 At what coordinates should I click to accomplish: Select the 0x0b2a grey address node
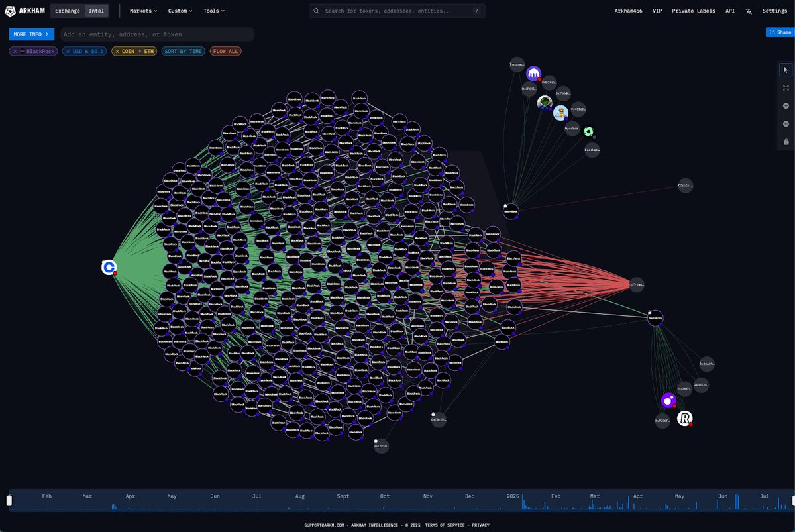(x=701, y=384)
